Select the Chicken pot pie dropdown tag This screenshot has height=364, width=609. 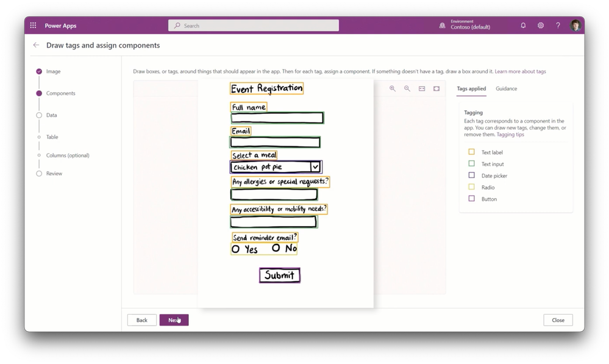tap(276, 167)
